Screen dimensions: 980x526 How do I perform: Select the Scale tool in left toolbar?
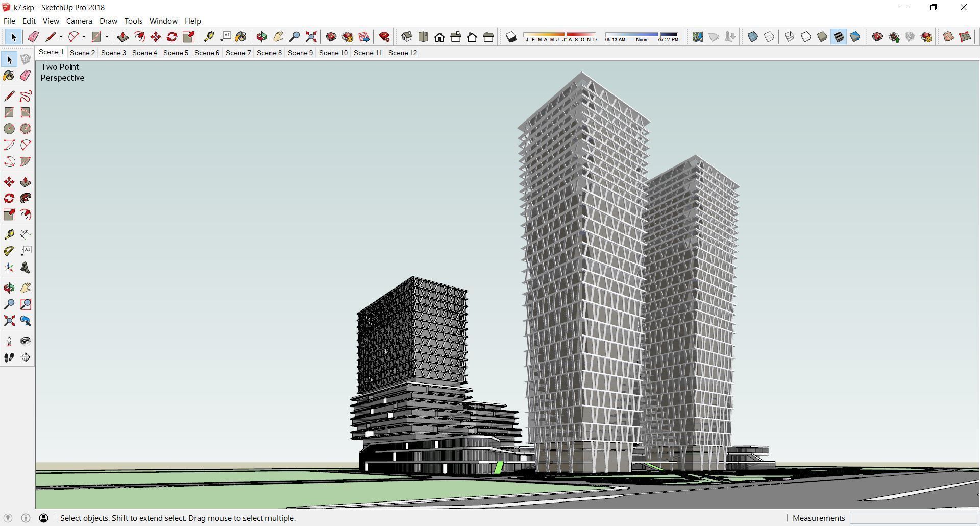[9, 214]
